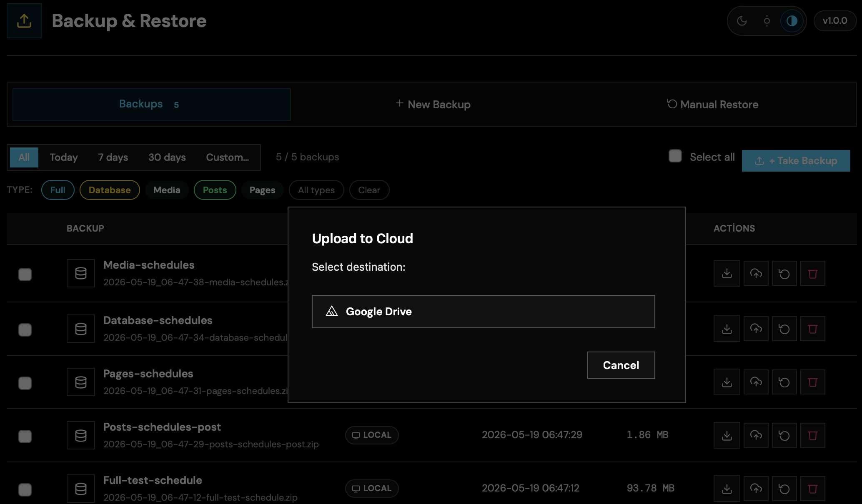
Task: Delete the Posts-schedules-post backup
Action: coord(813,435)
